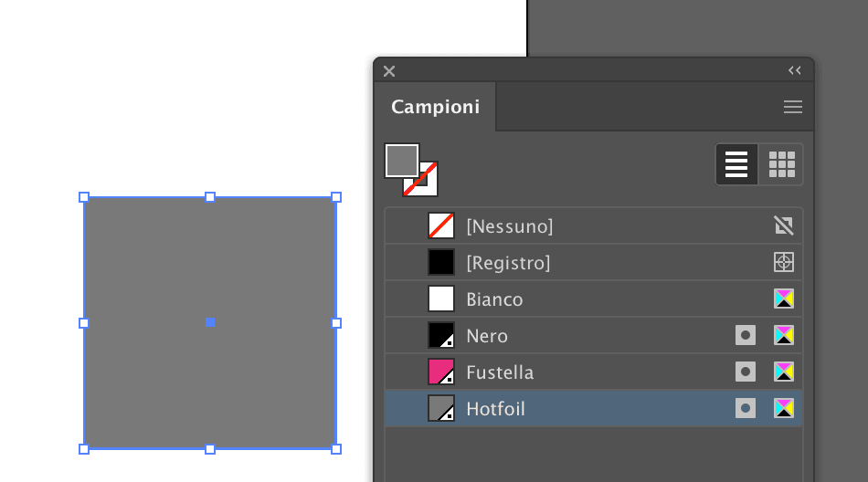Click the gray fill color box

click(x=401, y=160)
